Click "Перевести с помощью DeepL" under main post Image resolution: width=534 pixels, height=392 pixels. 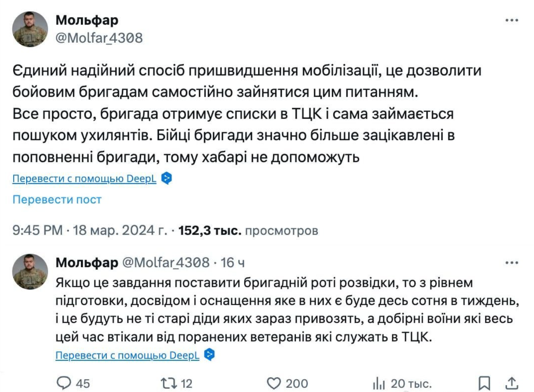pos(84,178)
